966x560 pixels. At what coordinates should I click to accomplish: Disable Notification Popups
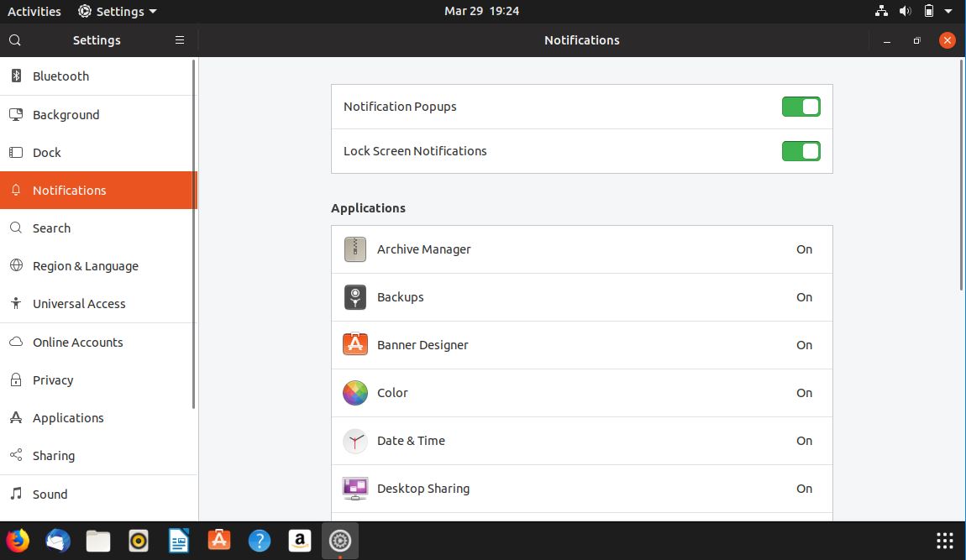pos(801,107)
